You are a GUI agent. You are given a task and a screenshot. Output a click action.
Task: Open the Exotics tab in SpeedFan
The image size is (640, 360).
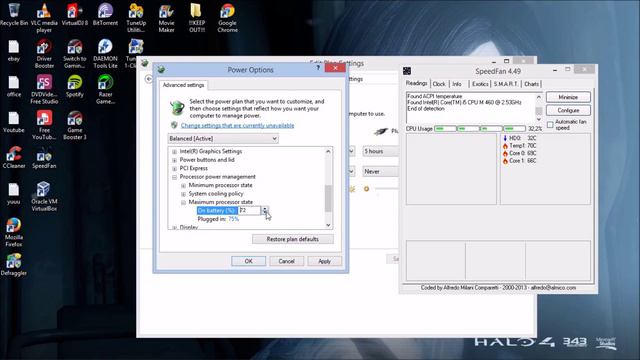[480, 84]
